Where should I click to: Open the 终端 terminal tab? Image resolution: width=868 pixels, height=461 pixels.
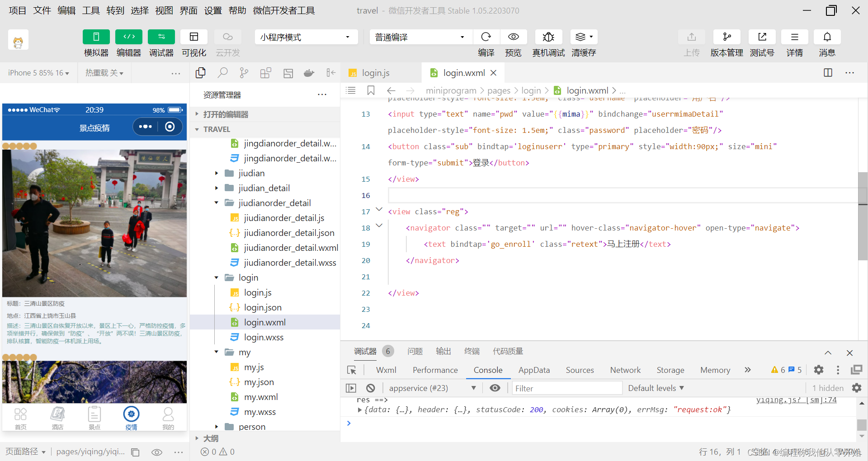point(472,351)
